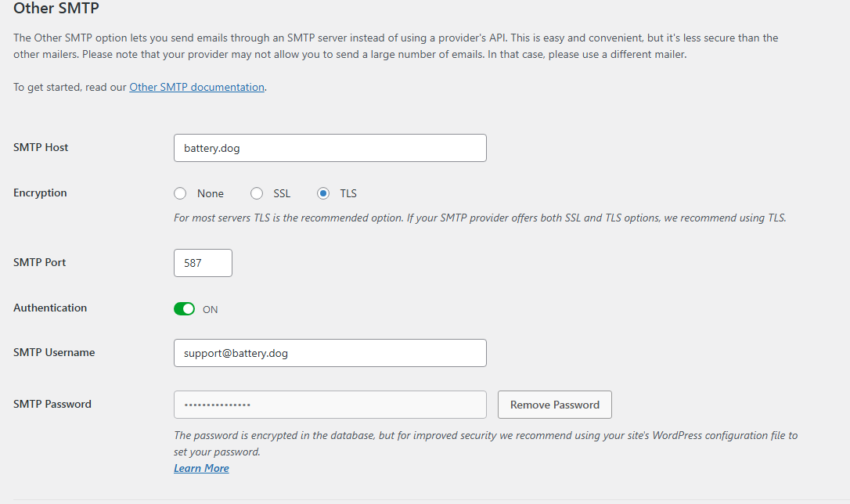The width and height of the screenshot is (850, 504).
Task: Click the Authentication label text
Action: pos(50,308)
